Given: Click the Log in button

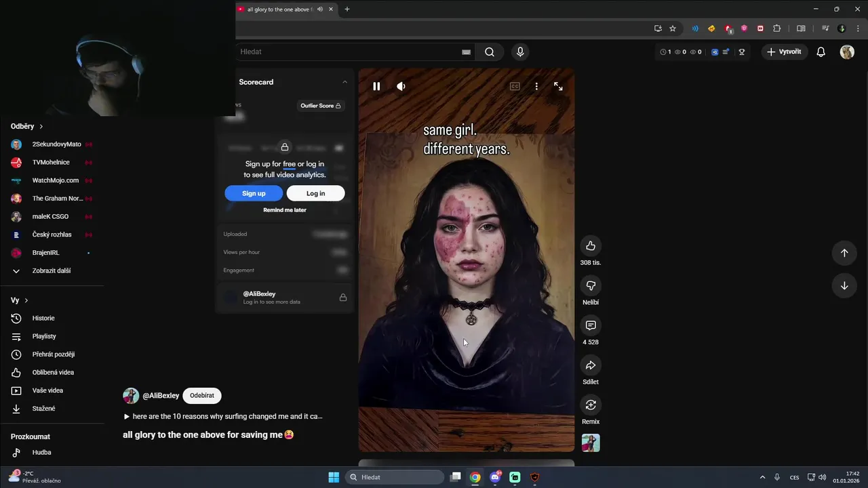Looking at the screenshot, I should click(315, 193).
